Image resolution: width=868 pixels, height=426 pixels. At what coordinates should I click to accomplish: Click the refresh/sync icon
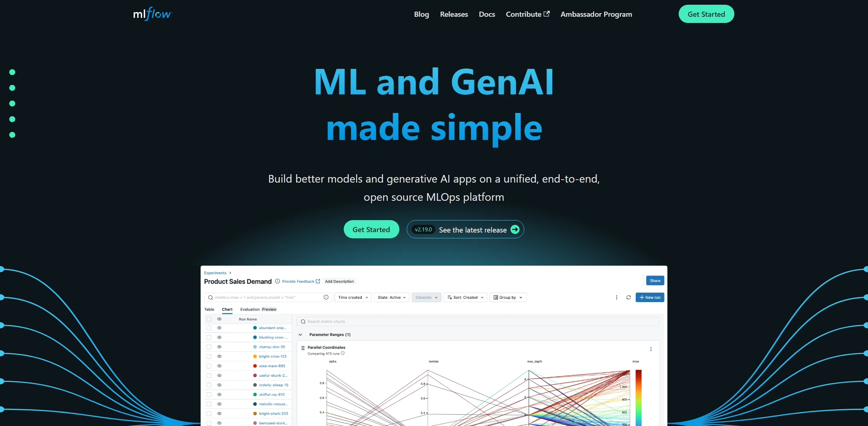coord(628,297)
